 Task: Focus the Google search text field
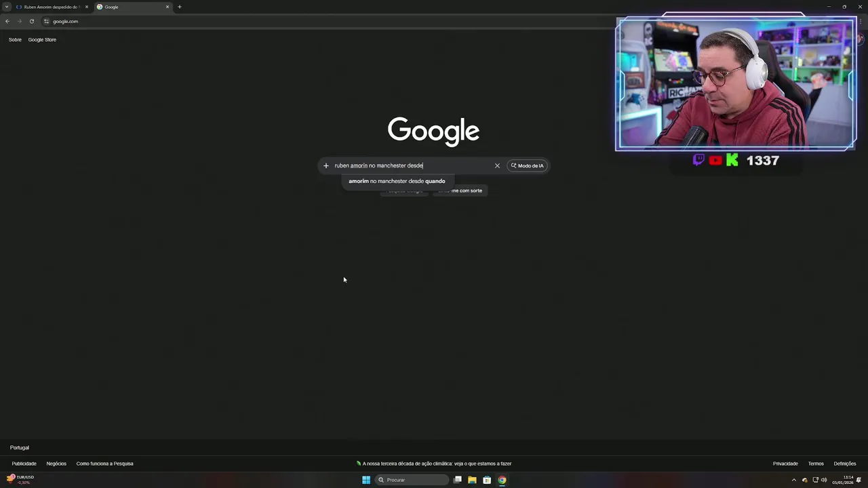[x=412, y=165]
